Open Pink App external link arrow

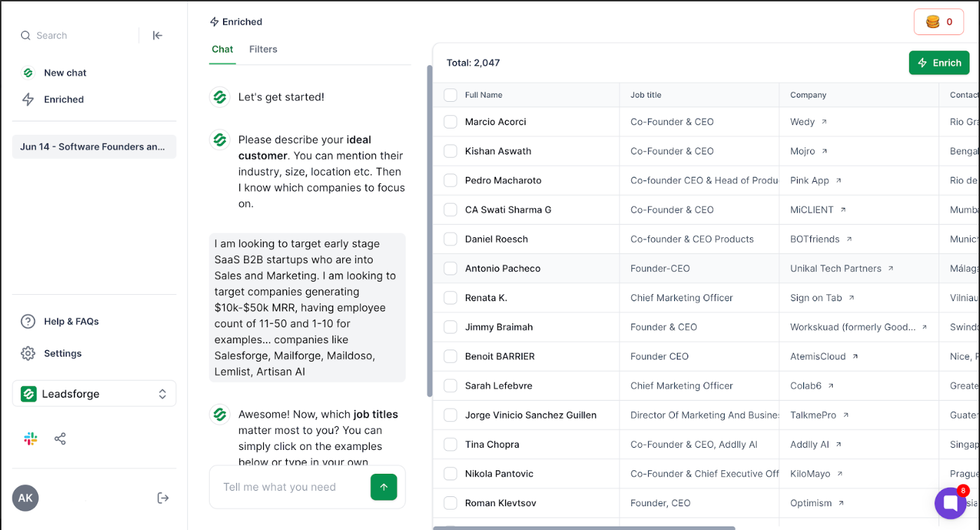tap(838, 180)
